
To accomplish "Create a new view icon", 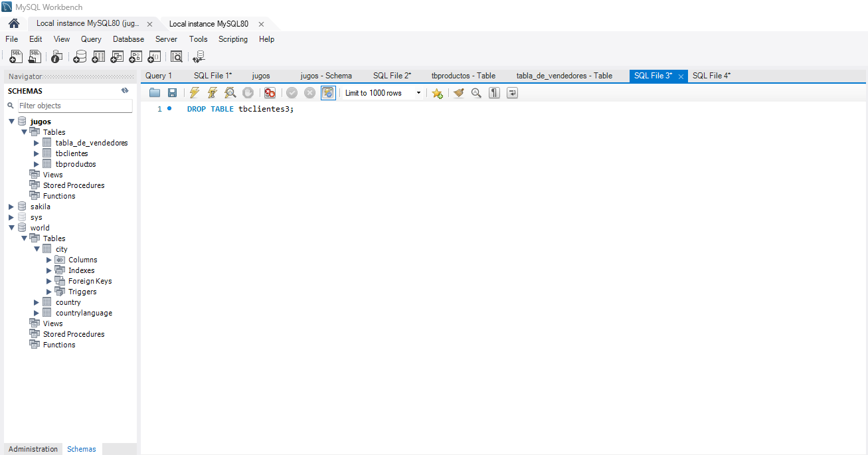I will [x=117, y=57].
